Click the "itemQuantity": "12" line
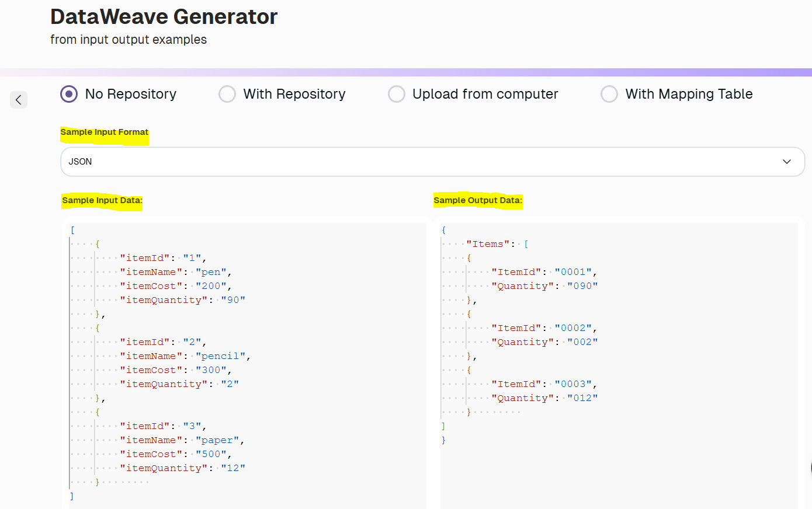The height and width of the screenshot is (509, 812). coord(183,468)
